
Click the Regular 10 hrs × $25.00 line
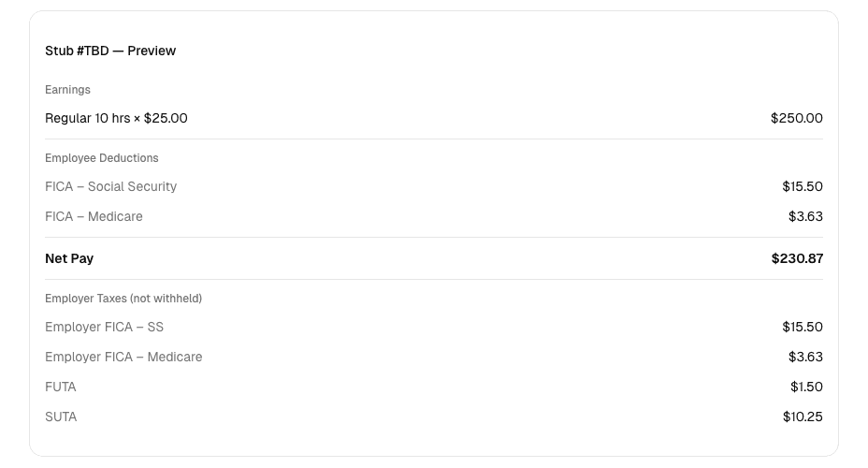pyautogui.click(x=116, y=118)
